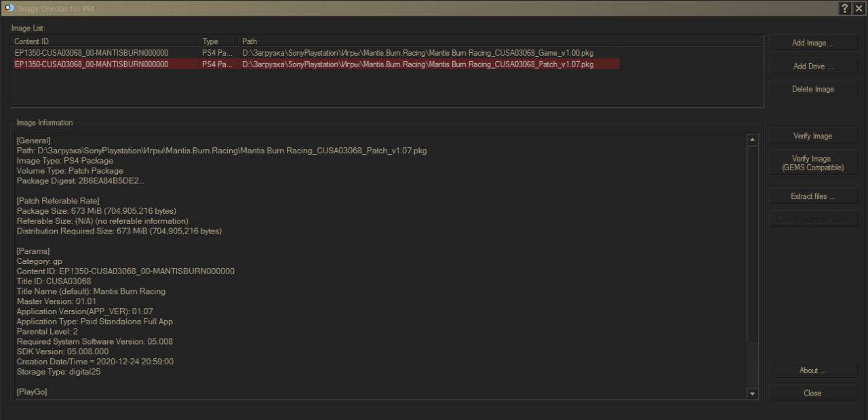Click the Image Type: PS4 Package line
This screenshot has width=868, height=420.
pos(65,161)
